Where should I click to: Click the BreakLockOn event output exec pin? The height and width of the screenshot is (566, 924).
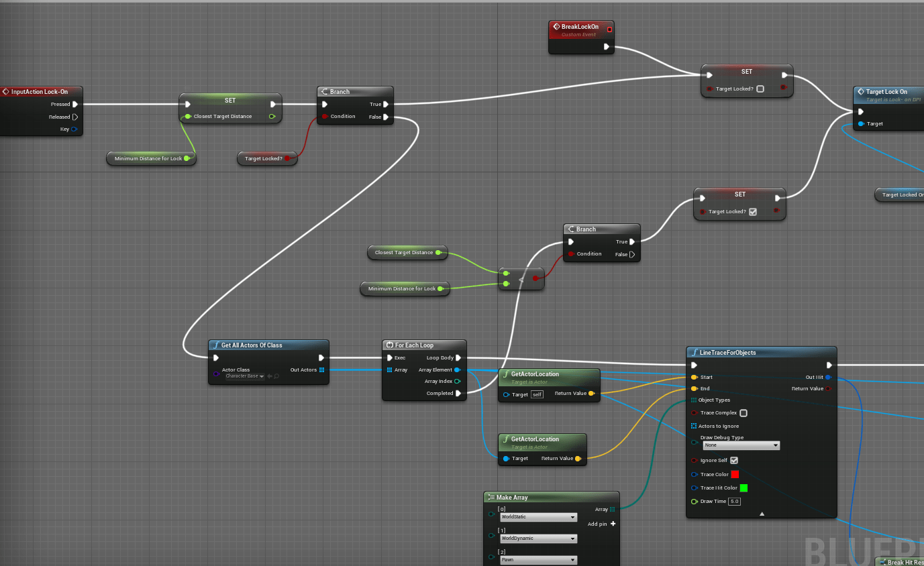coord(606,46)
